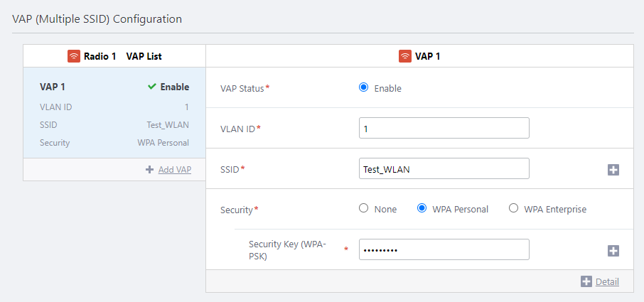Click the Security Key password field
The image size is (644, 302).
coord(444,250)
